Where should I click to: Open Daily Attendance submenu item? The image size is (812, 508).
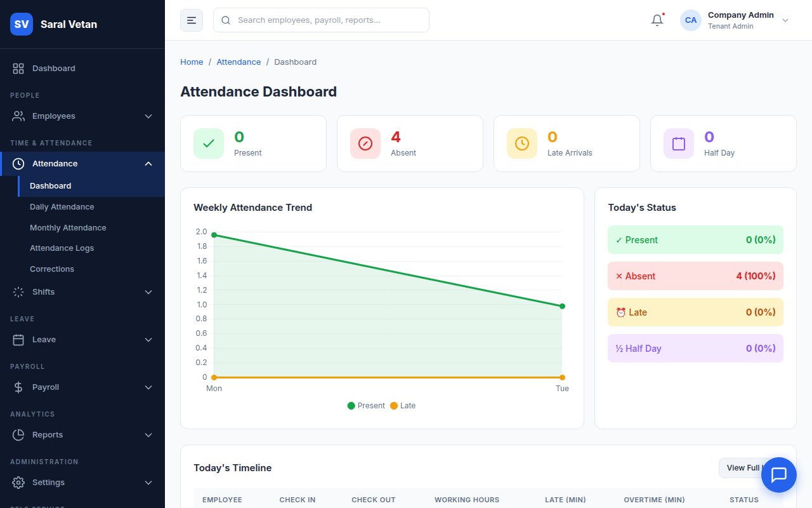tap(91, 207)
